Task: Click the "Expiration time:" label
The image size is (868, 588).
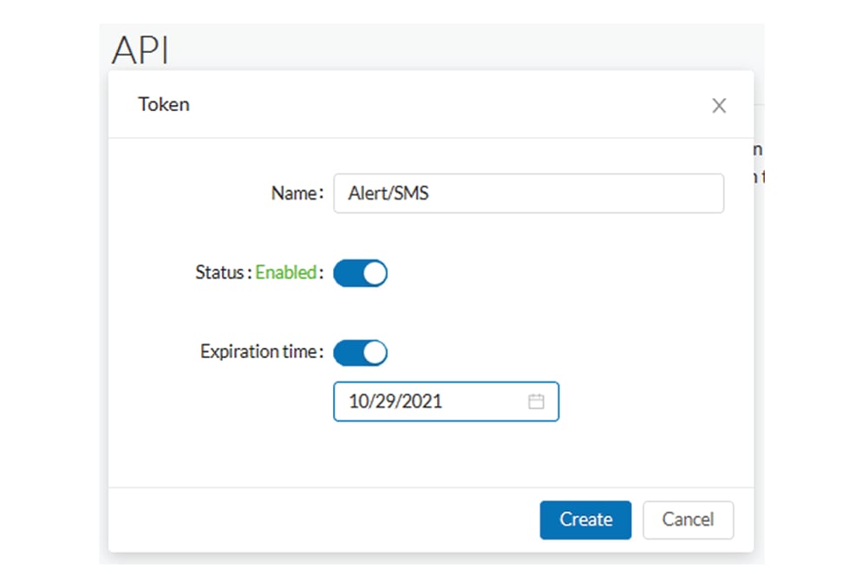Action: (x=262, y=352)
